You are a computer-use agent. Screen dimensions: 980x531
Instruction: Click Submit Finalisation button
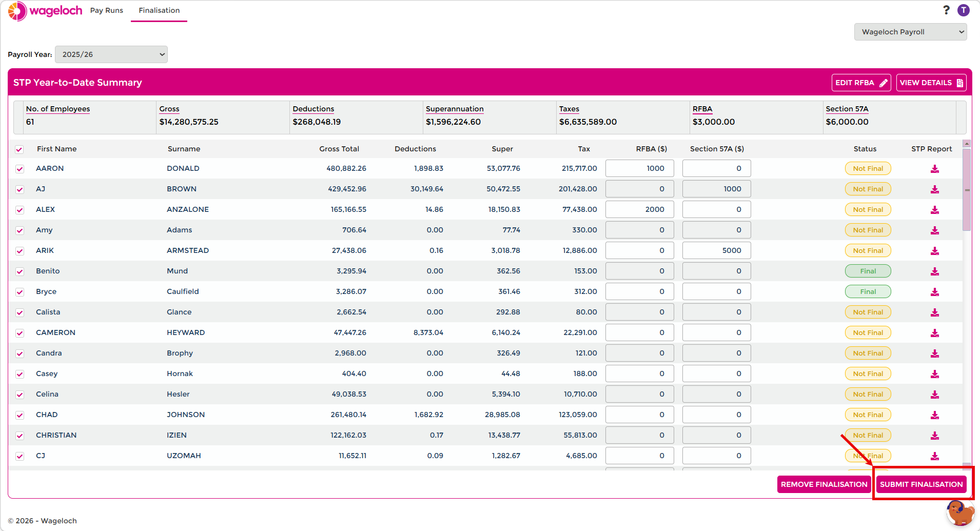coord(922,484)
